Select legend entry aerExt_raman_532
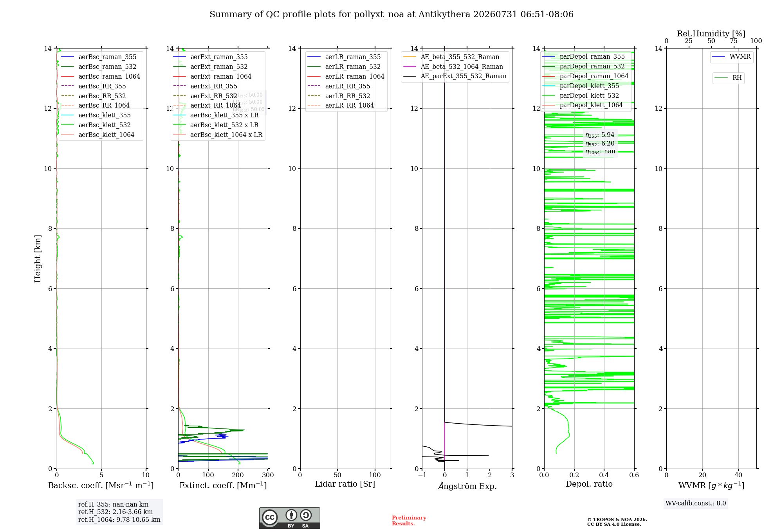The image size is (783, 532). pyautogui.click(x=210, y=66)
